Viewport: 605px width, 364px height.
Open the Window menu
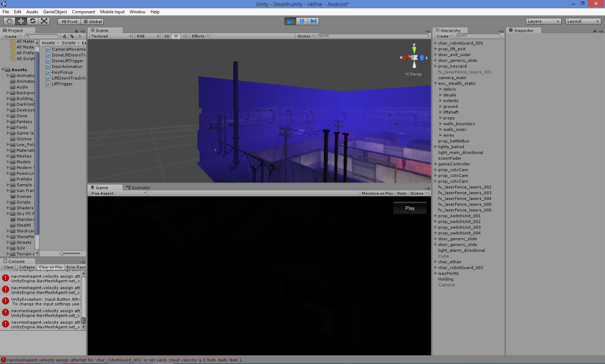[138, 12]
